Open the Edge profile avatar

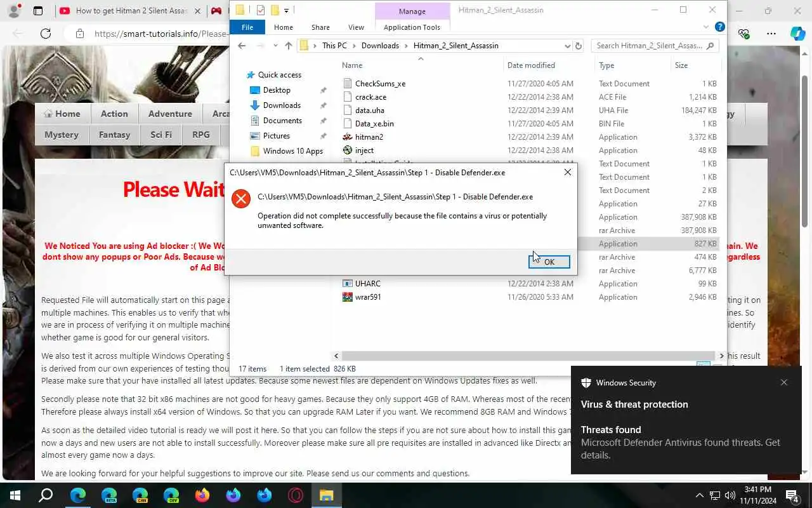[14, 11]
